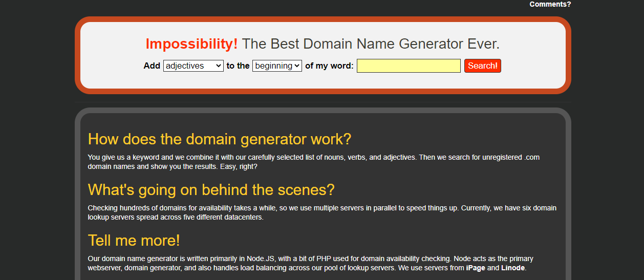Click the 'of my word:' label
This screenshot has height=280, width=644.
click(329, 66)
